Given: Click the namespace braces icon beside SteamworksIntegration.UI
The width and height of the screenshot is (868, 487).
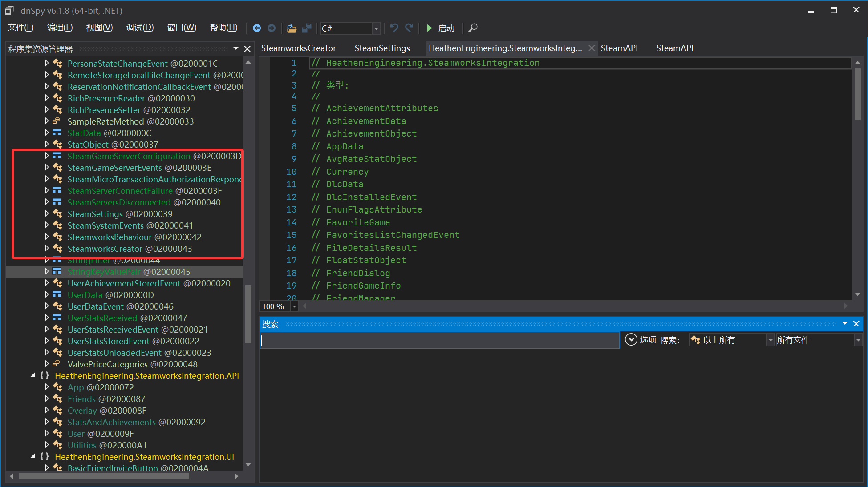Looking at the screenshot, I should point(45,457).
